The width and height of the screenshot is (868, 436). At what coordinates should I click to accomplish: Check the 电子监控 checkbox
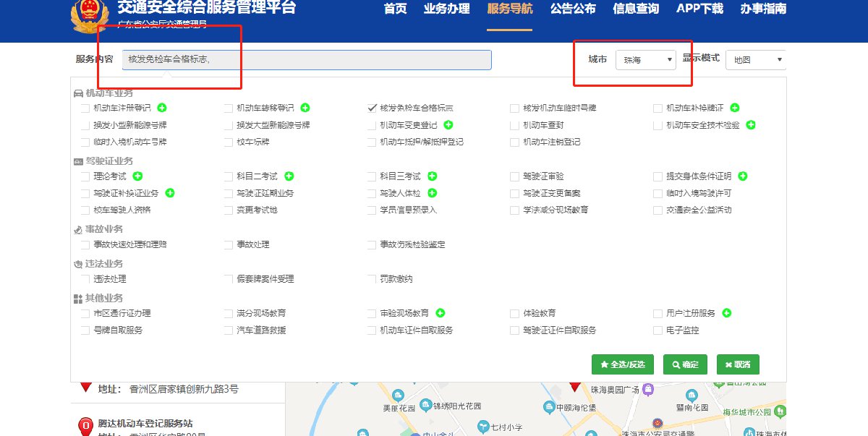[x=658, y=330]
